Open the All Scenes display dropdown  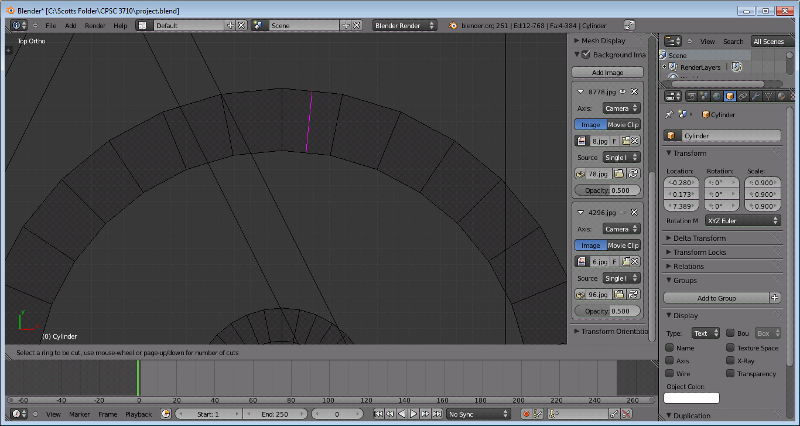(x=773, y=41)
